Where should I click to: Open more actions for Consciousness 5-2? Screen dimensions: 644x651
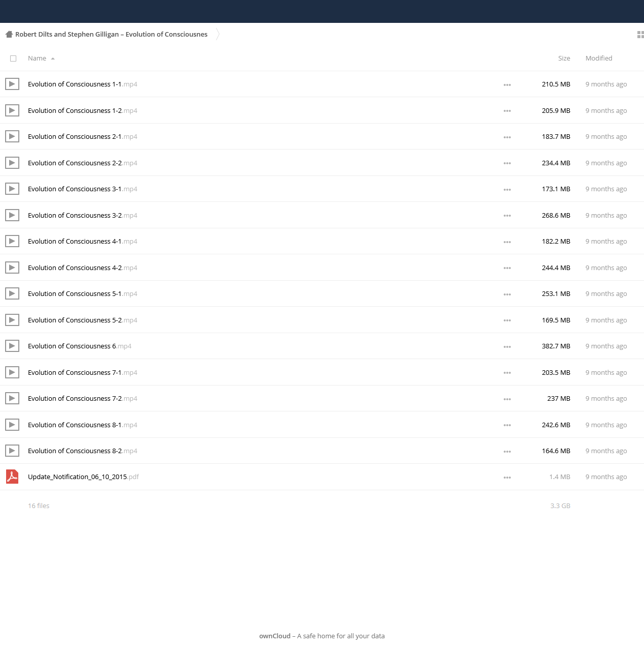pos(507,320)
